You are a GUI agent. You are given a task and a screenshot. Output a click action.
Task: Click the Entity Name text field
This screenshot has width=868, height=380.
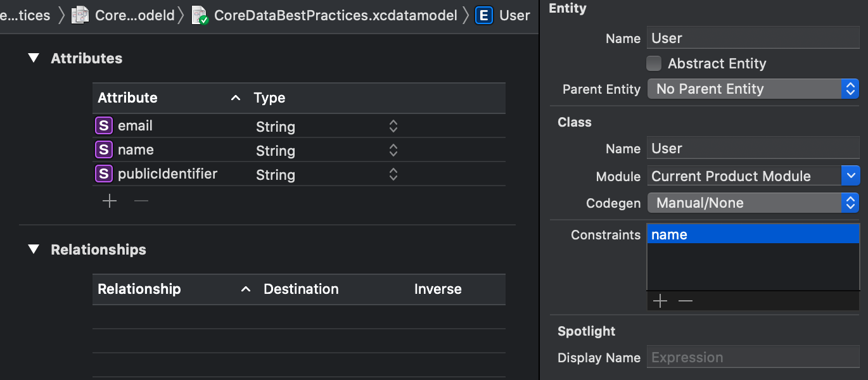[753, 39]
